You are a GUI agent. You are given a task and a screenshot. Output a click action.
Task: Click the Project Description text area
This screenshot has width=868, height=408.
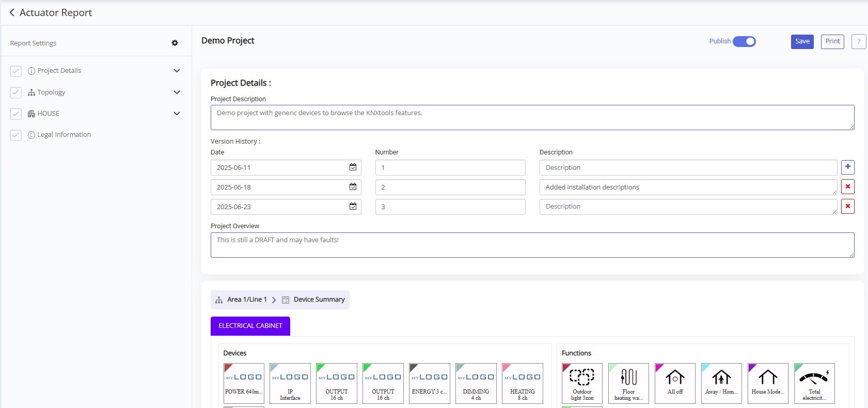(532, 118)
